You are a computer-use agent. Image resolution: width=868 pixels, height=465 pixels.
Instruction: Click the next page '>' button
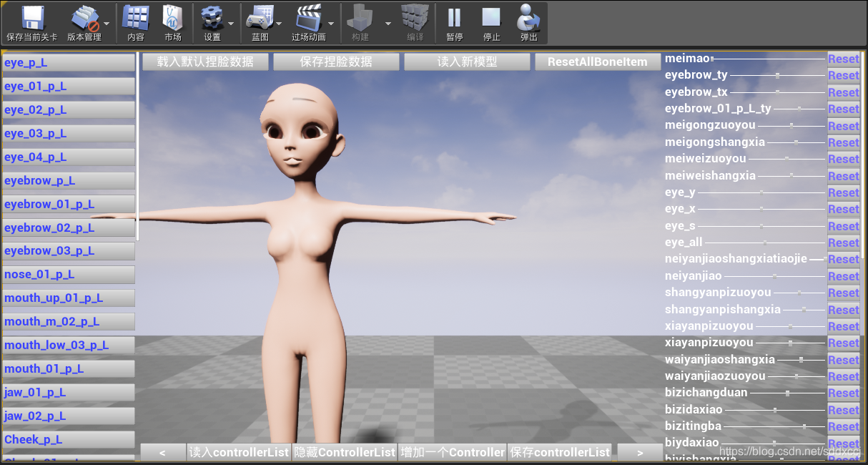coord(640,452)
